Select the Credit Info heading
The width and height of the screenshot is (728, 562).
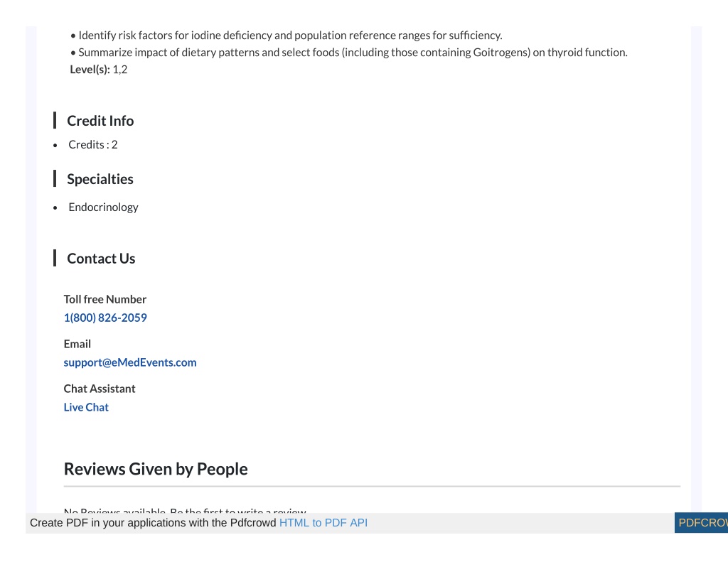[x=100, y=121]
